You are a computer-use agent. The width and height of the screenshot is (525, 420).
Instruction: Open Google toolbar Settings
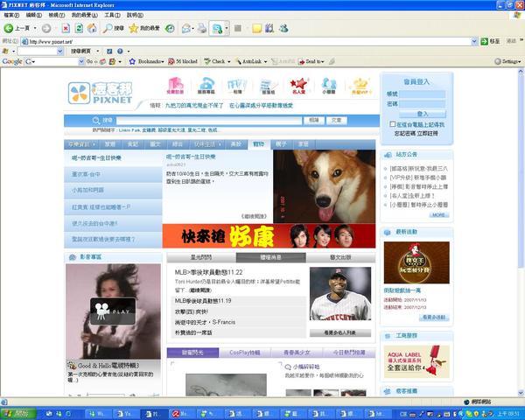[507, 61]
